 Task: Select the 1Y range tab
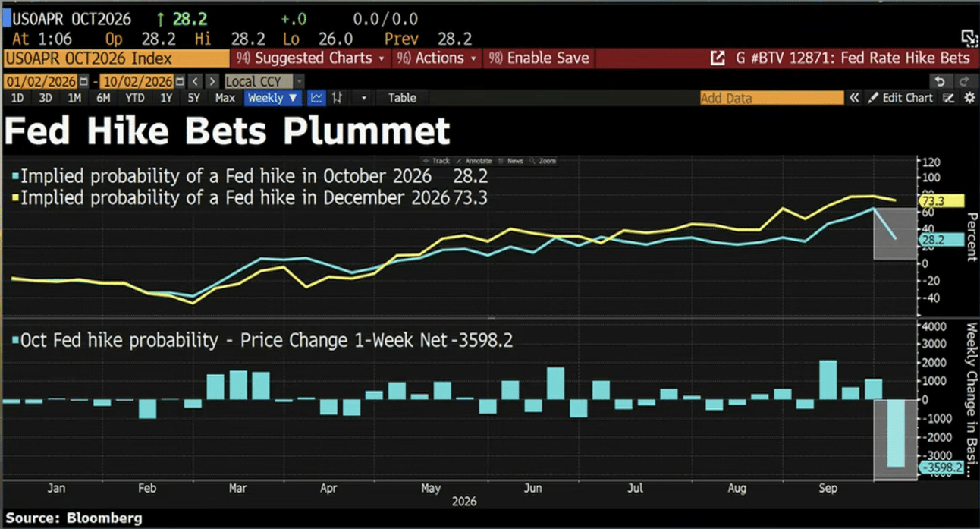click(166, 98)
